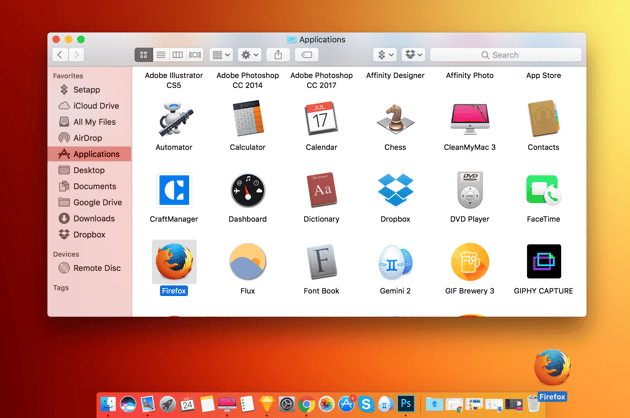Open iCloud Drive in the sidebar
Image resolution: width=630 pixels, height=418 pixels.
point(90,106)
